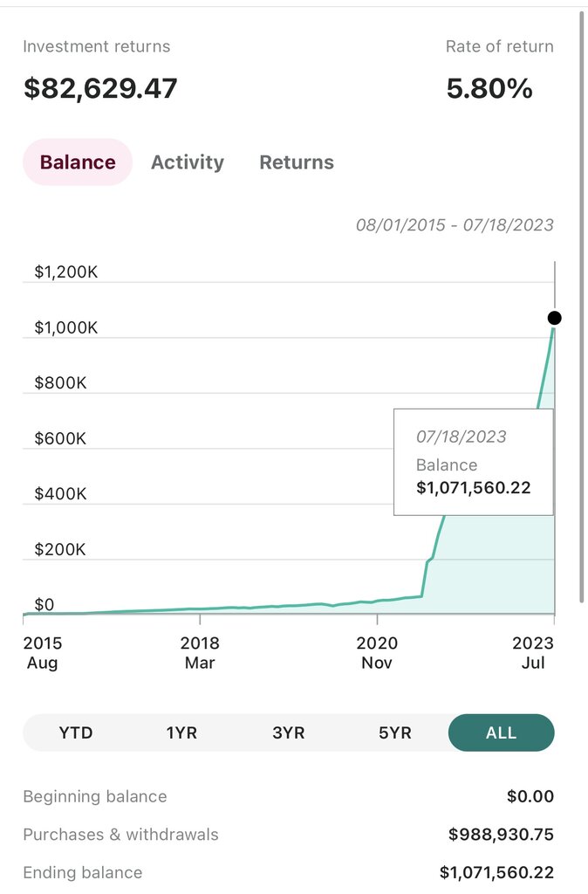Click the ALL range button
588x894 pixels.
point(501,732)
